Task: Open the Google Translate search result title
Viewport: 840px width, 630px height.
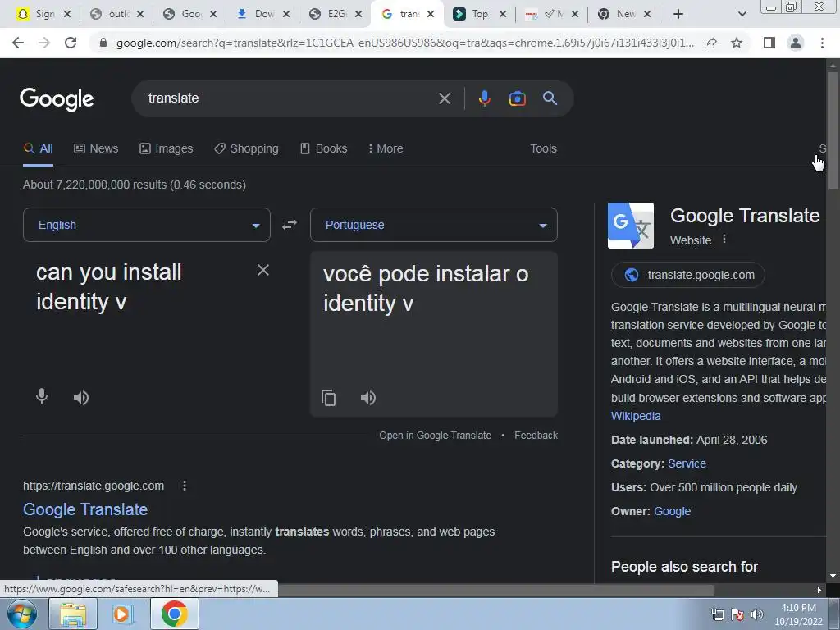Action: point(85,509)
